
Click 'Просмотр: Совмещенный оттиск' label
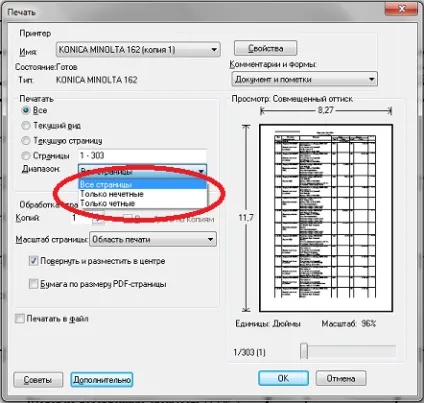coord(292,99)
